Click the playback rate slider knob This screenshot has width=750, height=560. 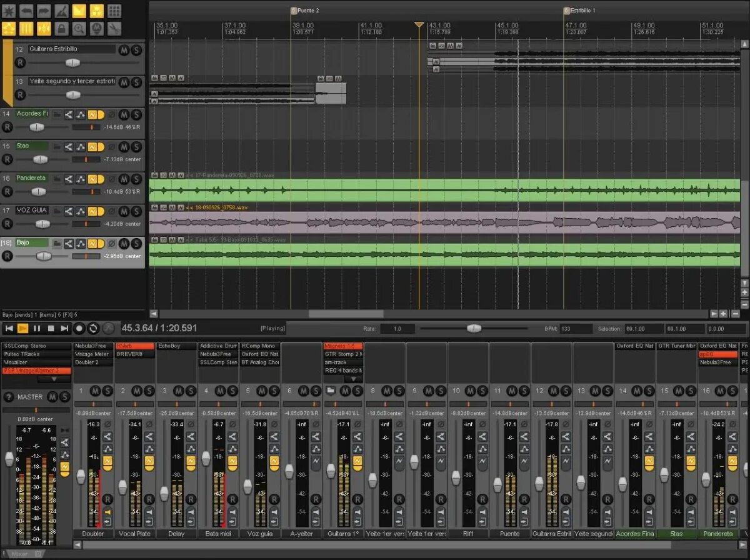coord(474,328)
